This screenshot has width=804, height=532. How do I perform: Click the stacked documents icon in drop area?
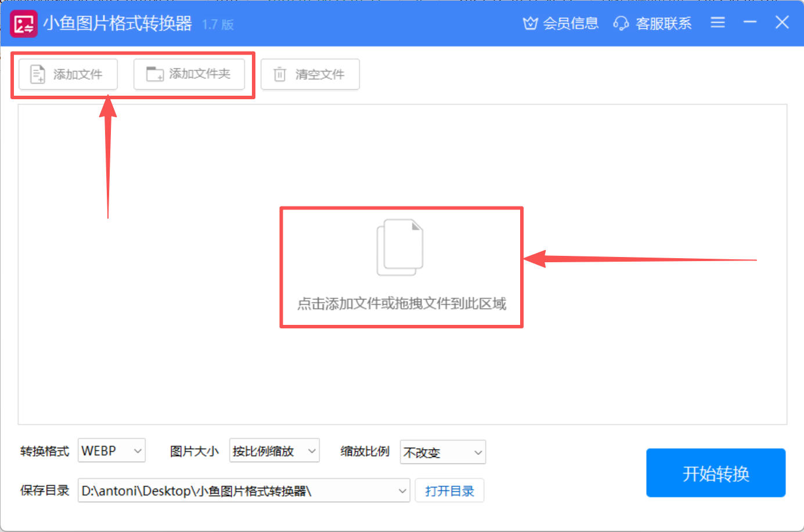(x=401, y=247)
